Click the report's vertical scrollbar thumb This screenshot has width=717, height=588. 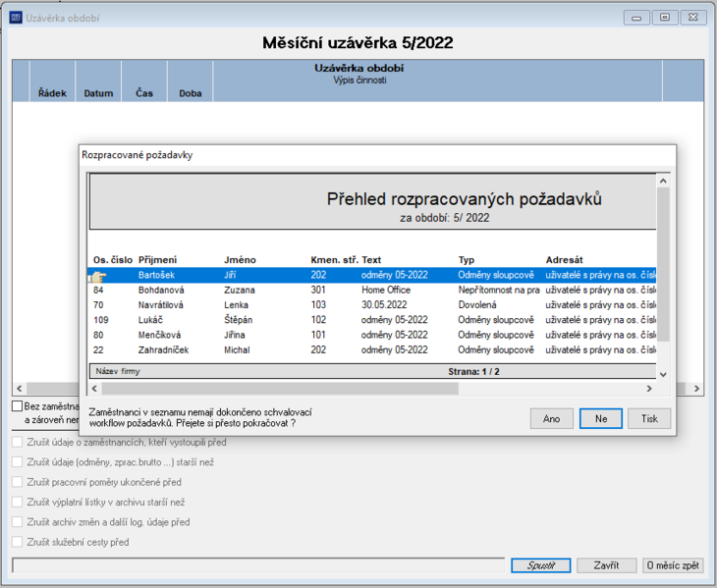(x=663, y=264)
